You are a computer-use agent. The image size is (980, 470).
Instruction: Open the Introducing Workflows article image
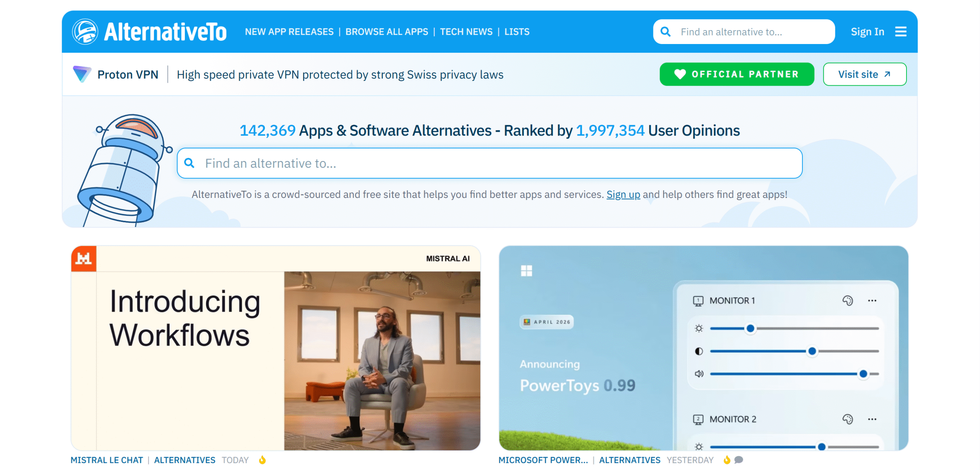276,348
